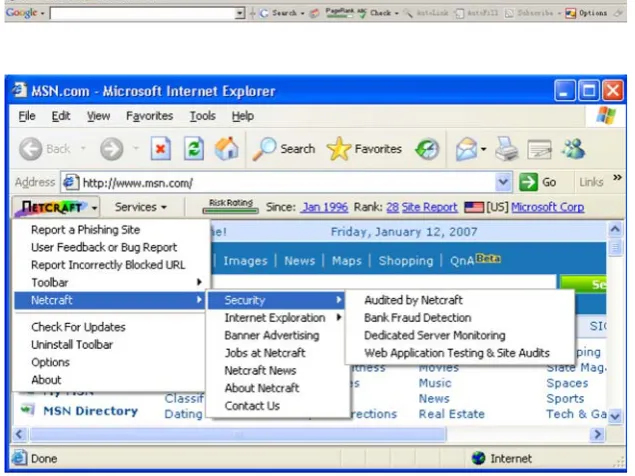
Task: Open History clock icon
Action: [x=427, y=149]
